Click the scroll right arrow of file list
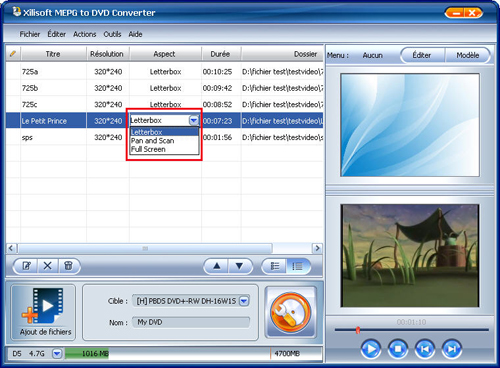 pos(317,248)
